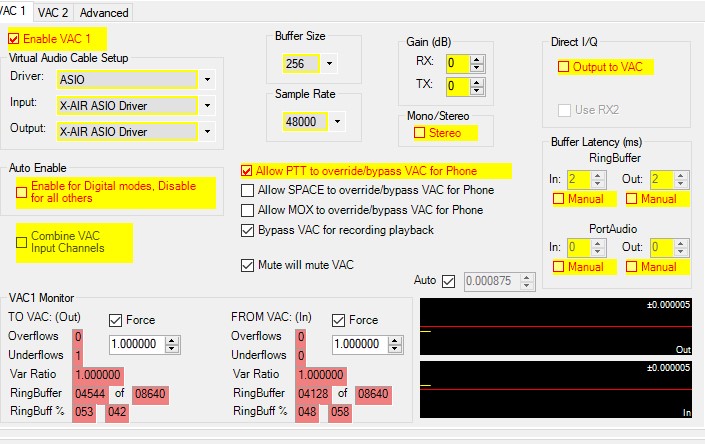Uncheck Bypass VAC for recording playback
Image resolution: width=705 pixels, height=444 pixels.
pos(248,230)
